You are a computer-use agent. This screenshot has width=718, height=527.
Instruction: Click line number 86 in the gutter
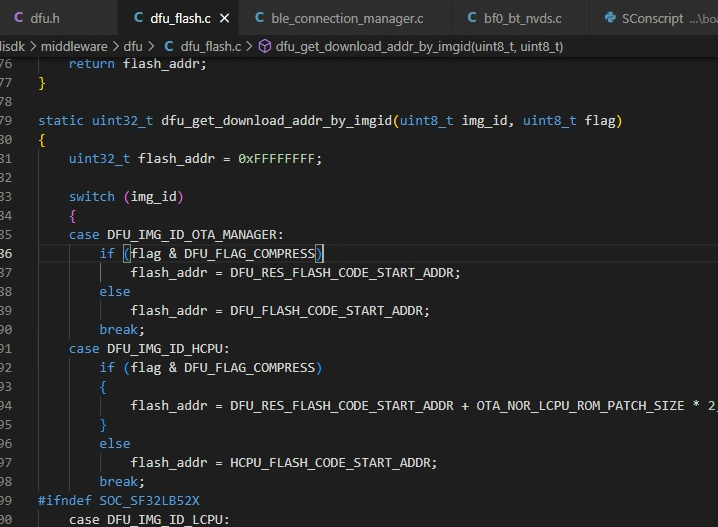(7, 254)
